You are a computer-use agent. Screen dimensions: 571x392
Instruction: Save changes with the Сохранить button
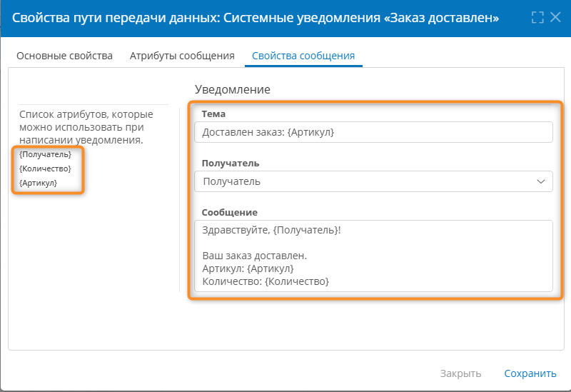coord(530,373)
